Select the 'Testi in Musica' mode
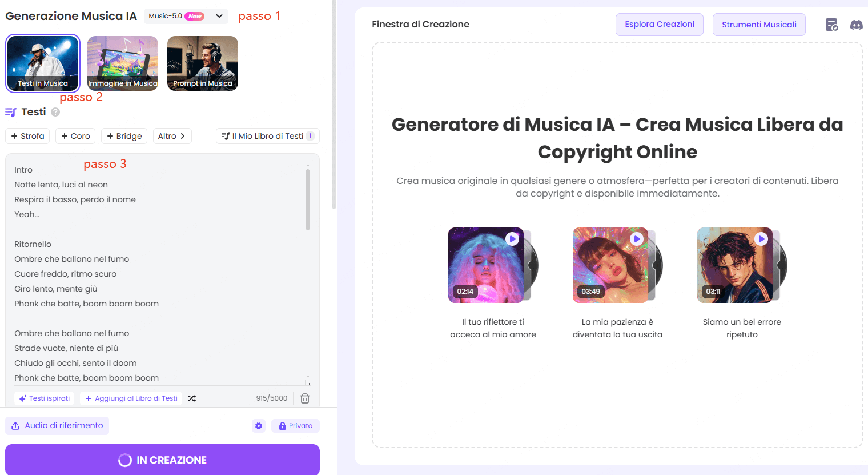This screenshot has height=475, width=868. tap(42, 63)
